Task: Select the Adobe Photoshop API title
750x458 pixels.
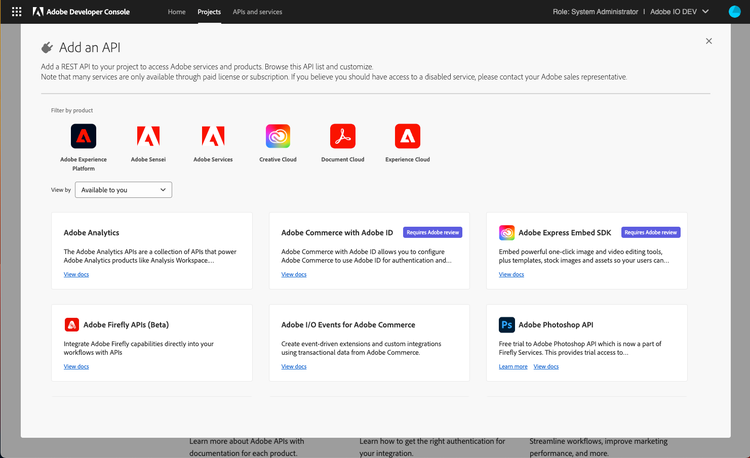Action: pos(556,325)
